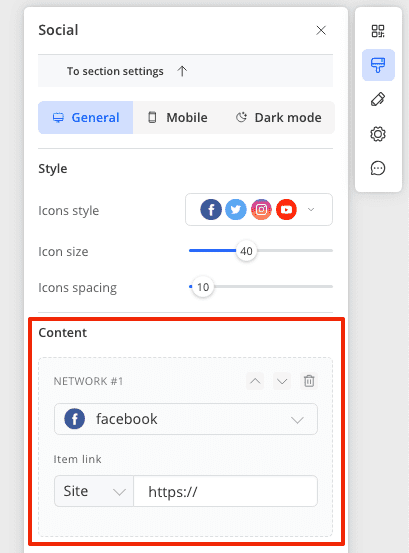Image resolution: width=409 pixels, height=553 pixels.
Task: Open the pencil edit tool
Action: (378, 99)
